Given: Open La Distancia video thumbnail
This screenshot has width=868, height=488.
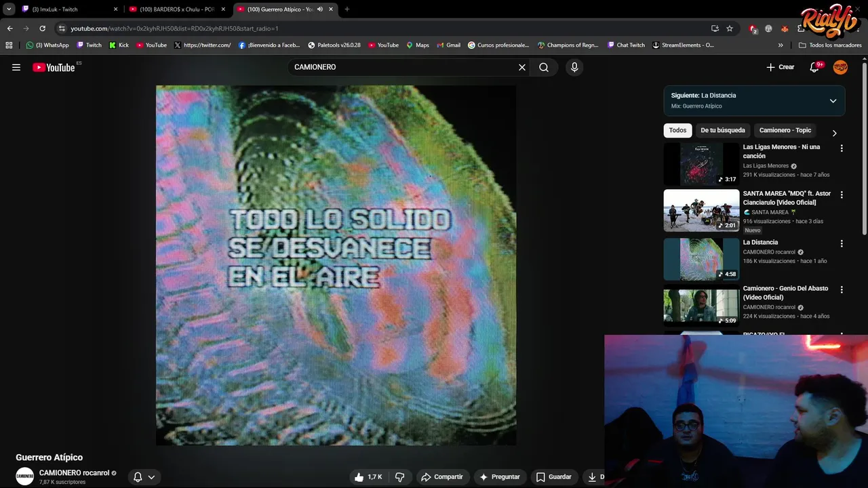Looking at the screenshot, I should click(x=701, y=259).
